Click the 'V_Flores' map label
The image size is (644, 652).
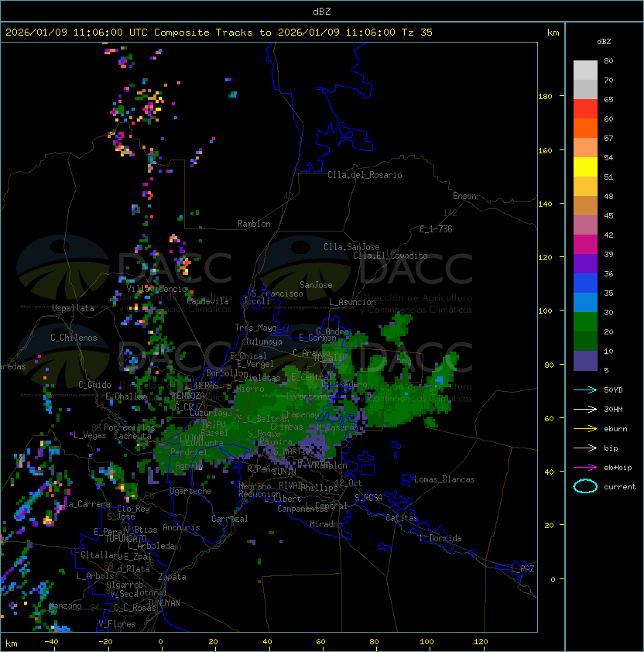pos(117,624)
